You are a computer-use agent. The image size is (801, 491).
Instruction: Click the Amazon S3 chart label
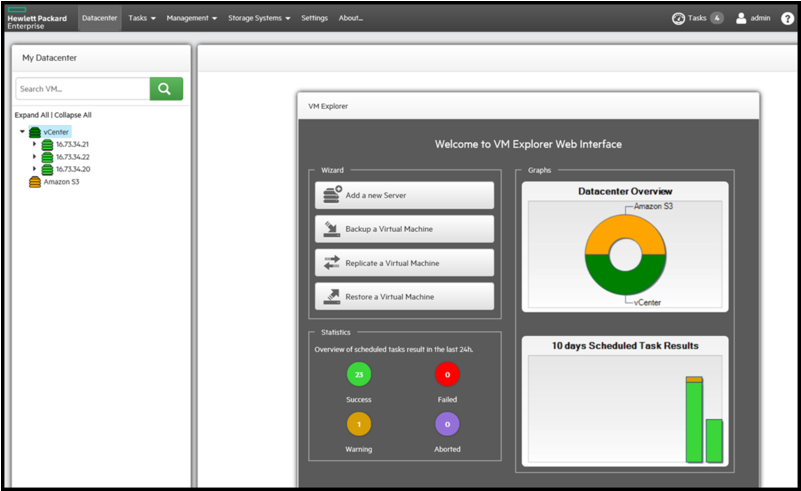pyautogui.click(x=653, y=206)
